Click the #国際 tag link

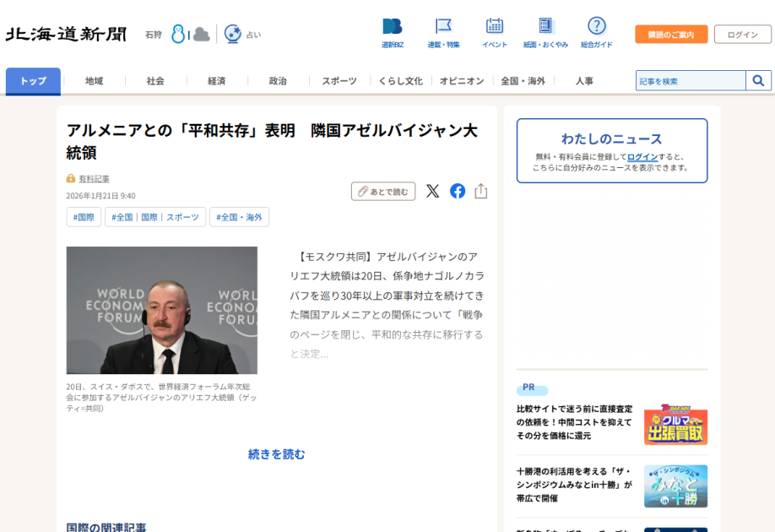(84, 217)
